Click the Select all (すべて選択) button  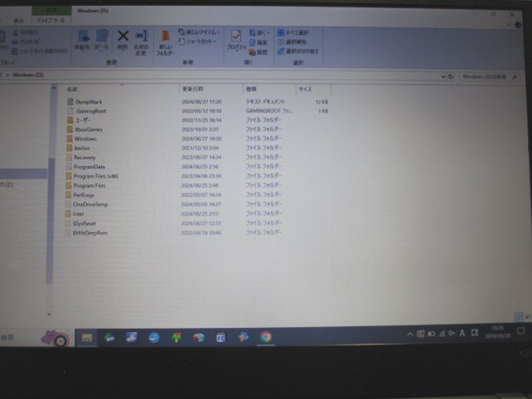[x=293, y=33]
